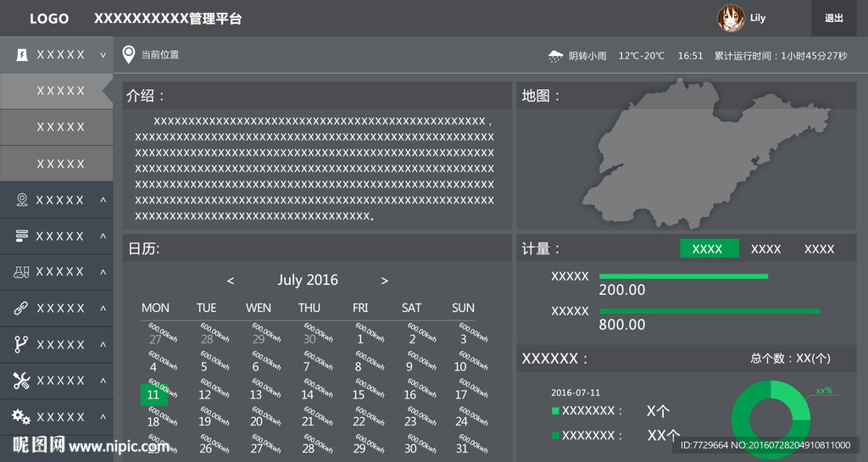Click the location pin icon beside 当前位置
868x462 pixels.
click(x=129, y=55)
